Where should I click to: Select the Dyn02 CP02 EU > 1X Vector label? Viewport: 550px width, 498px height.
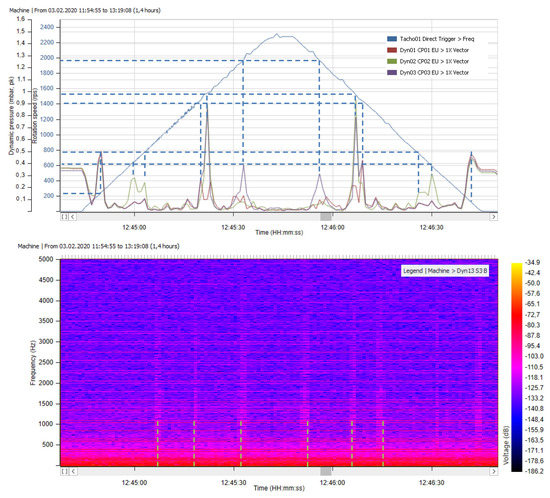434,61
